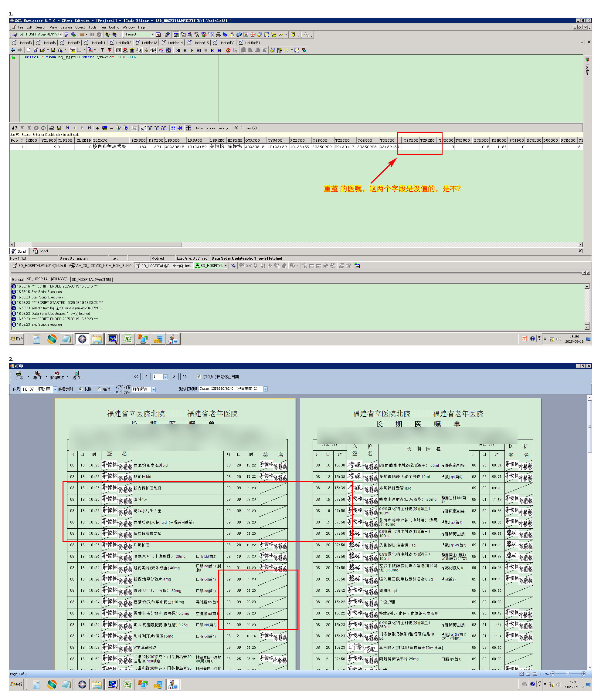This screenshot has width=601, height=700.
Task: Click the refresh icon in data grid toolbar
Action: (43, 128)
